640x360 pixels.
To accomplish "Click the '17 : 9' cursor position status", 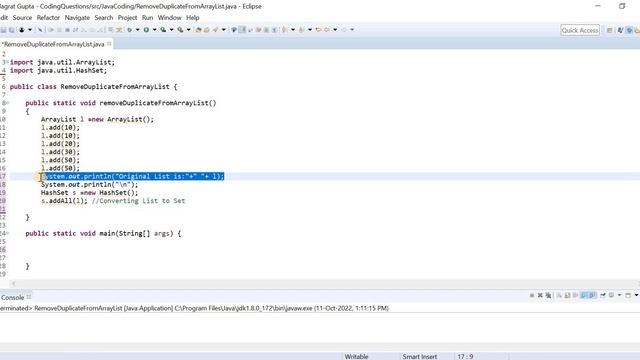I will pyautogui.click(x=465, y=356).
